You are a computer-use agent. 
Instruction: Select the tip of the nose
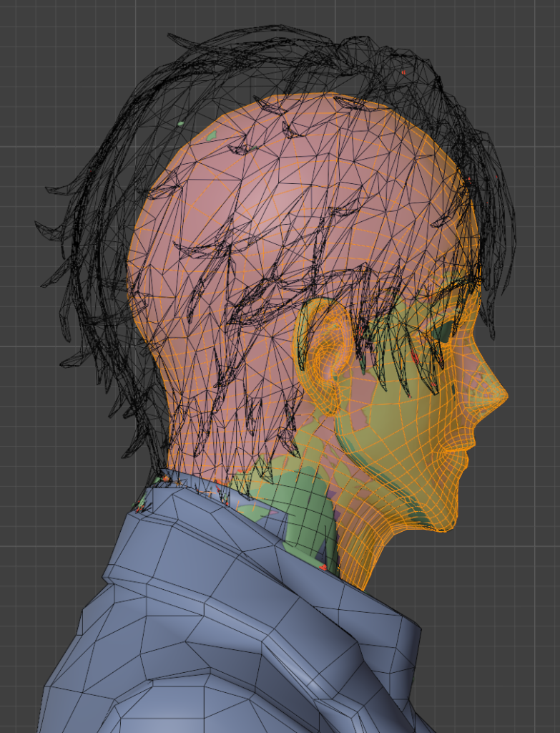502,394
